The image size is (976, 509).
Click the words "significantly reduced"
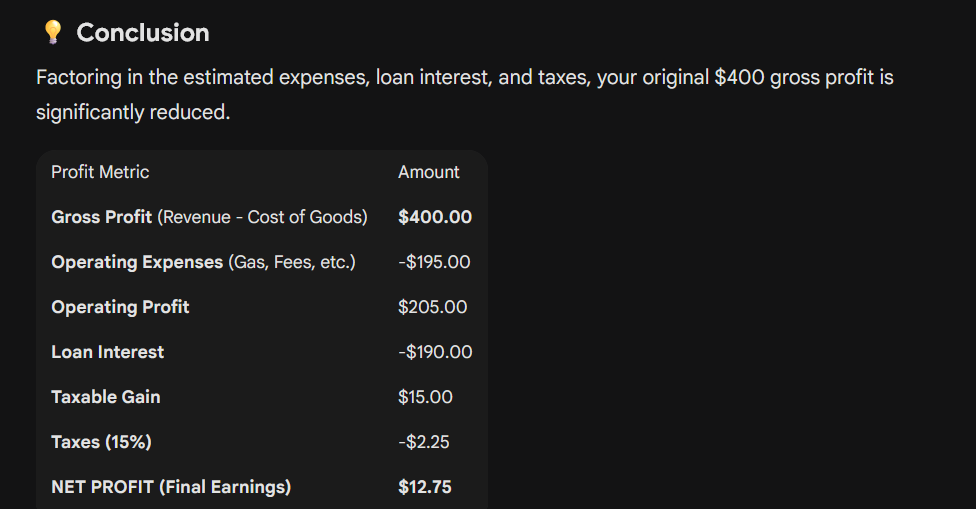coord(133,112)
